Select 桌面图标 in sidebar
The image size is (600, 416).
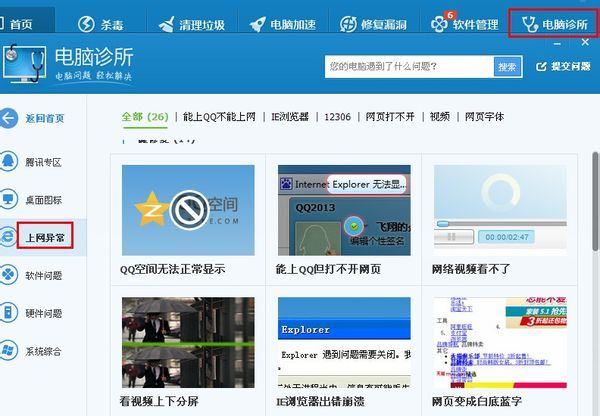(x=44, y=200)
